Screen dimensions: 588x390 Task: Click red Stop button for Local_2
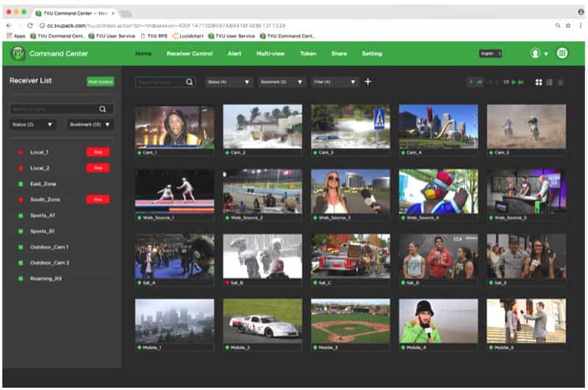[x=98, y=168]
